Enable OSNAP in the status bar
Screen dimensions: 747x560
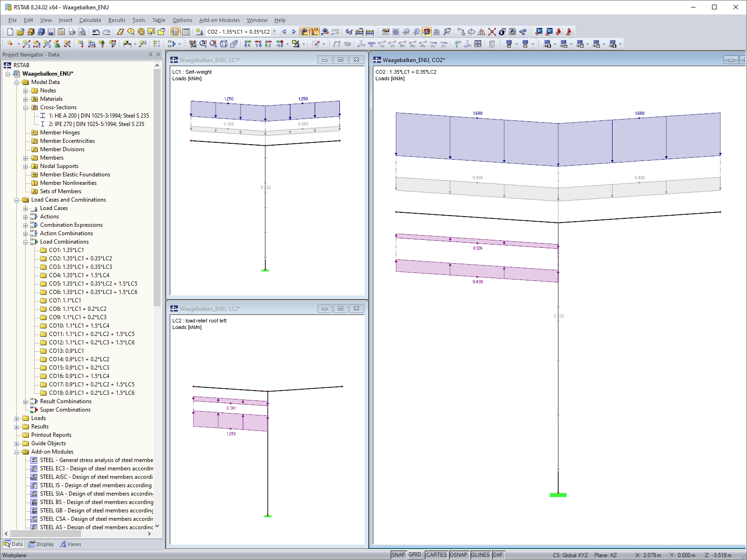pyautogui.click(x=459, y=555)
